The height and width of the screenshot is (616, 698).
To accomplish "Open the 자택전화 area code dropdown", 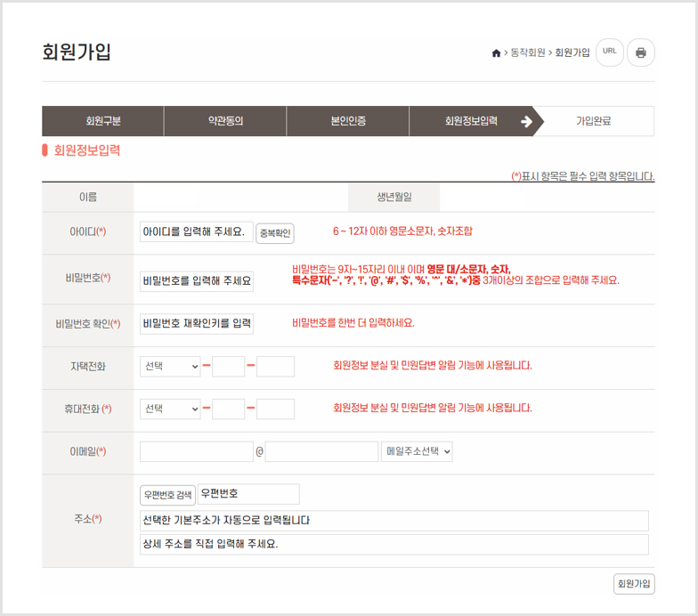I will (x=170, y=366).
